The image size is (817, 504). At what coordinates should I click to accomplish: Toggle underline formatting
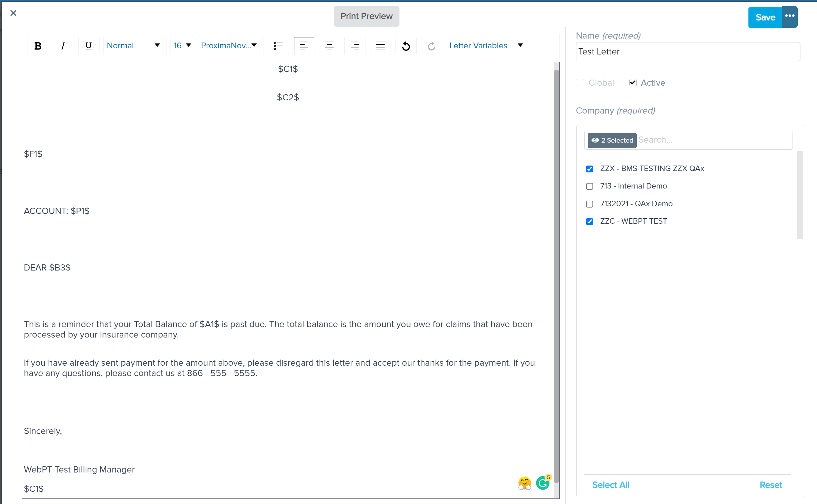88,46
